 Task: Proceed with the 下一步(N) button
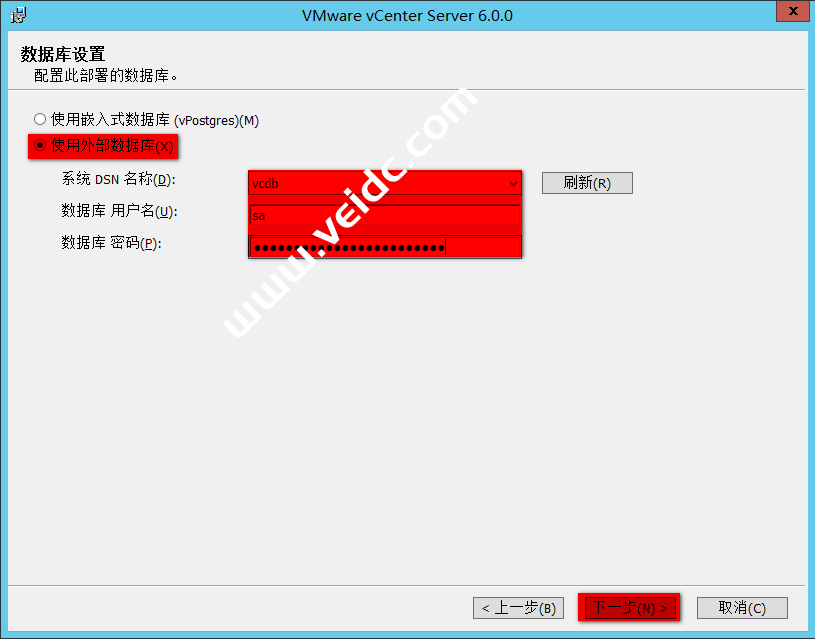click(x=629, y=608)
